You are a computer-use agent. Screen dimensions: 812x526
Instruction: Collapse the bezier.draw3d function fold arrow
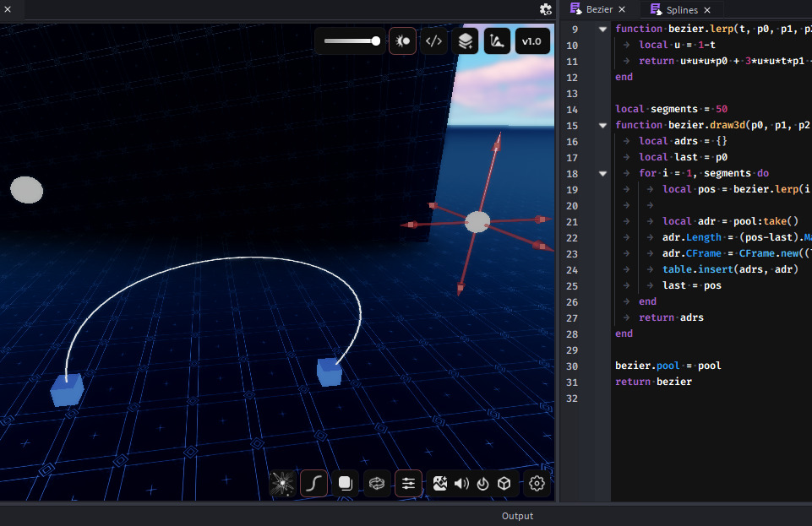[602, 124]
